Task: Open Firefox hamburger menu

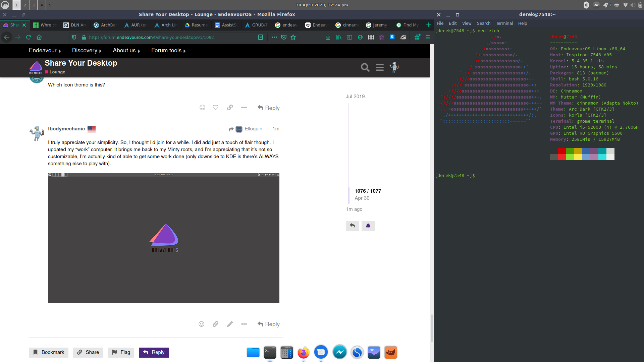Action: (x=428, y=38)
